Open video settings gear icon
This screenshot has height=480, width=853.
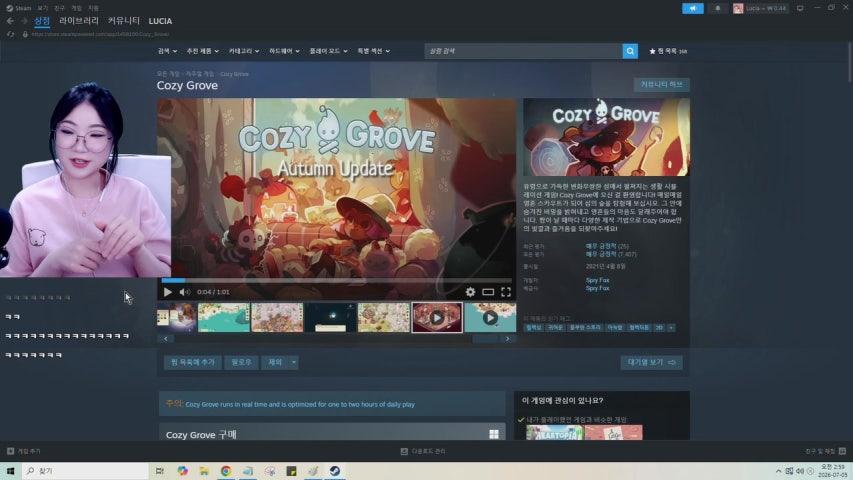tap(470, 292)
